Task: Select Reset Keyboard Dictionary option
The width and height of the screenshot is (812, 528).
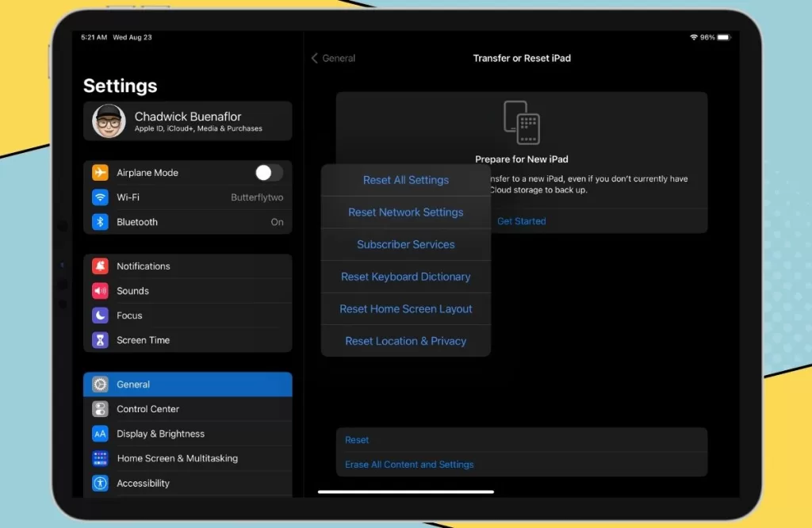Action: pos(406,277)
